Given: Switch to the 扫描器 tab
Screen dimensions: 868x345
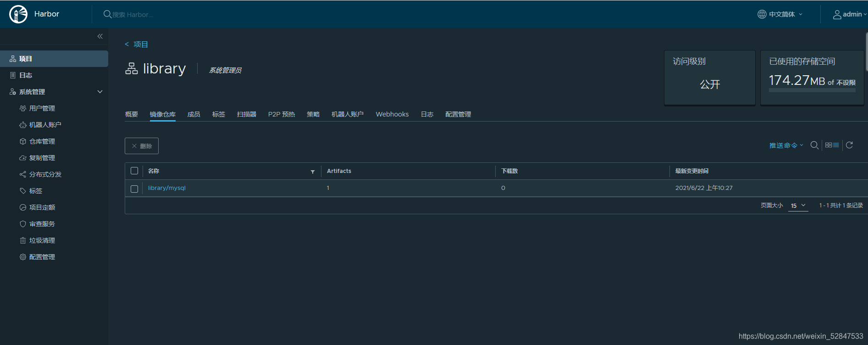Looking at the screenshot, I should tap(247, 114).
